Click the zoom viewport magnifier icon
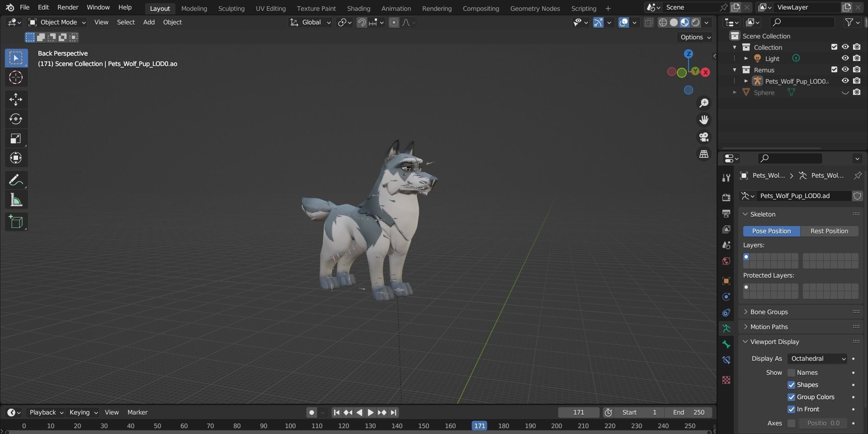 (x=704, y=103)
